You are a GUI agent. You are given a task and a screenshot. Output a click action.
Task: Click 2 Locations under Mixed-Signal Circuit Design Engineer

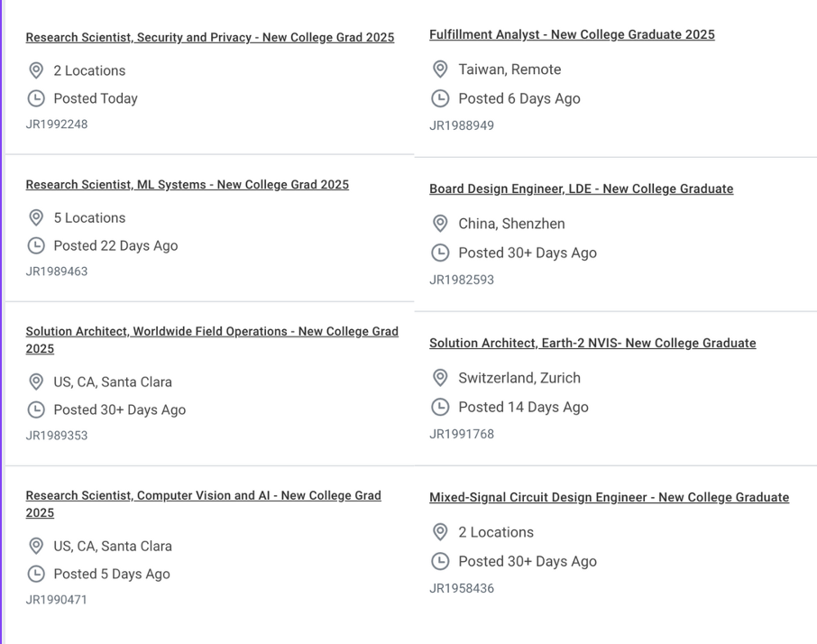tap(495, 532)
